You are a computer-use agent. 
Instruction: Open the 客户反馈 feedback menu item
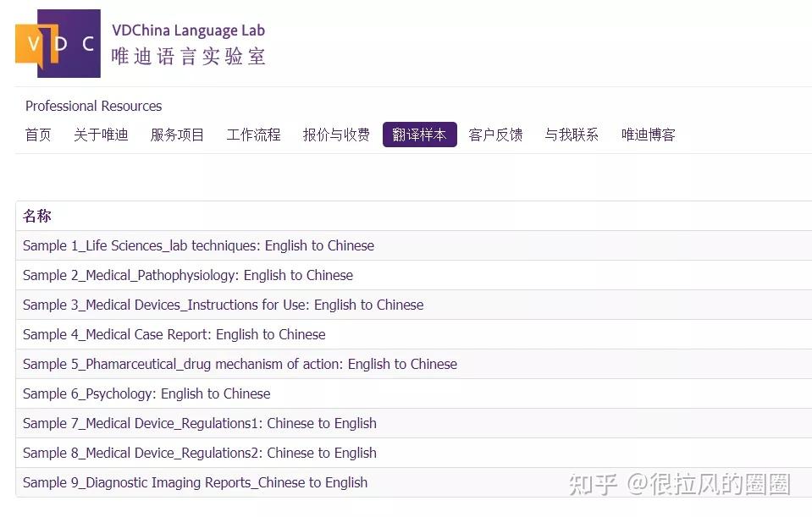click(x=495, y=135)
